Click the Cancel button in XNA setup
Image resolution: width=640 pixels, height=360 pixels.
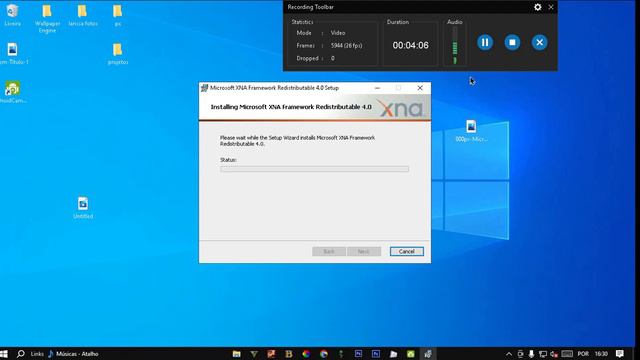[x=407, y=251]
